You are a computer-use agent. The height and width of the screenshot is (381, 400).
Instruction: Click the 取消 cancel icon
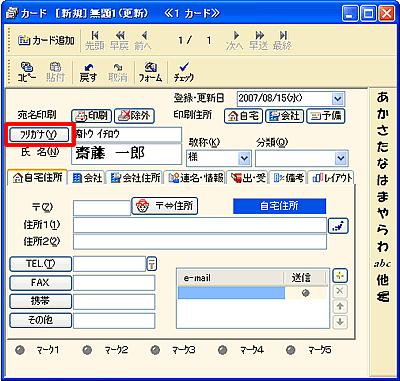pyautogui.click(x=118, y=72)
